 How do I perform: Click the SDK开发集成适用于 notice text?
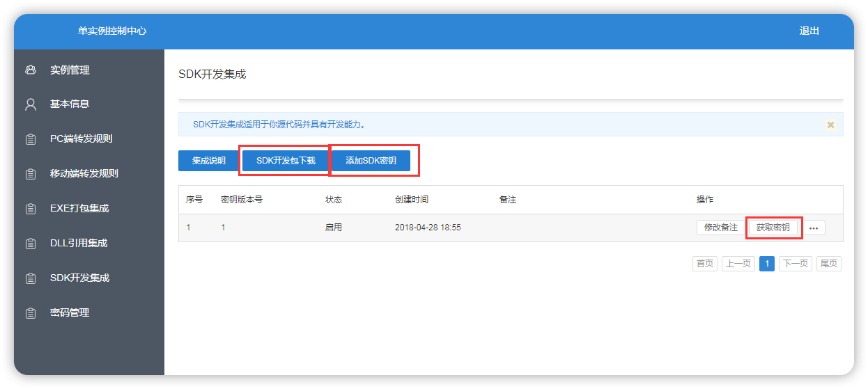point(279,125)
